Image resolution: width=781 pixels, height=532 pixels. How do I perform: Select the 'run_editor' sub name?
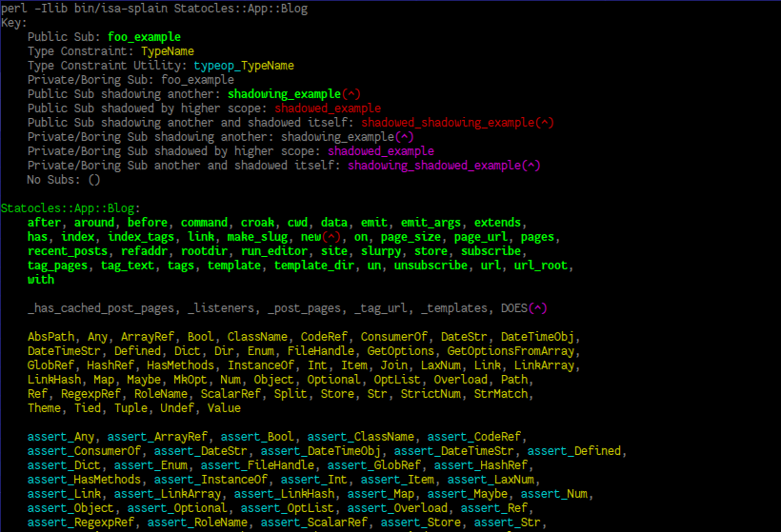274,251
